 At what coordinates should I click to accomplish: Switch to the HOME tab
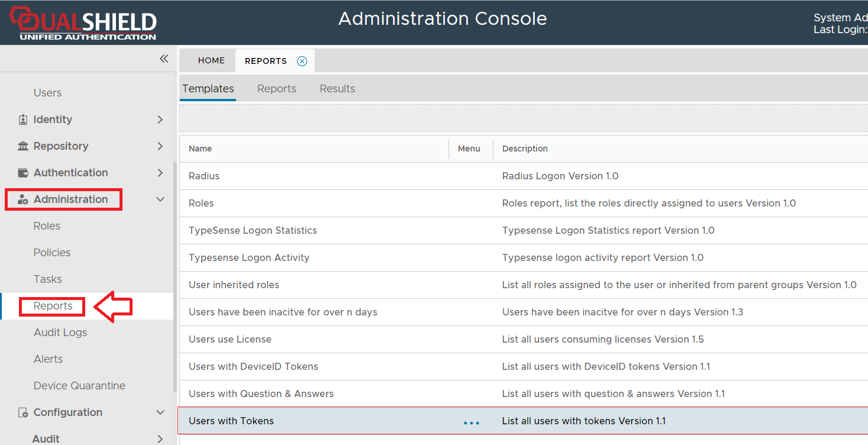[211, 60]
